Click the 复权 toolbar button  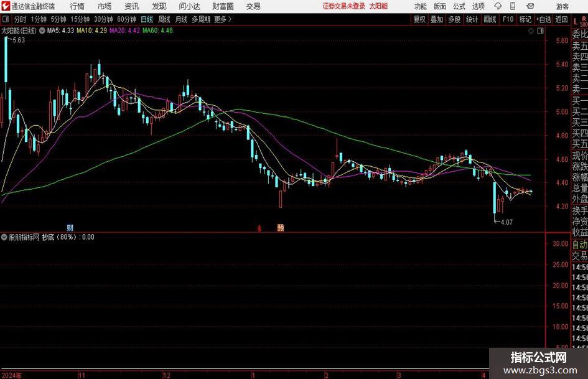[419, 19]
